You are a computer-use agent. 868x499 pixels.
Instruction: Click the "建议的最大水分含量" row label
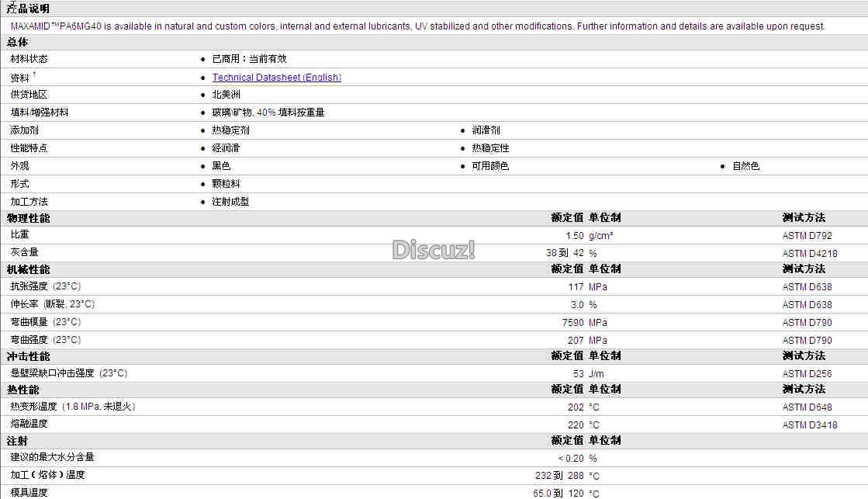53,457
